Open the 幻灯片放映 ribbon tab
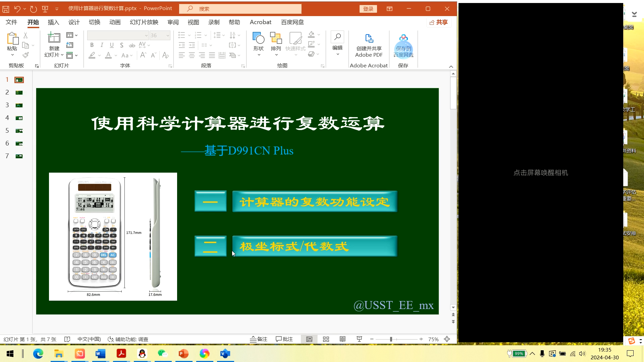 144,22
